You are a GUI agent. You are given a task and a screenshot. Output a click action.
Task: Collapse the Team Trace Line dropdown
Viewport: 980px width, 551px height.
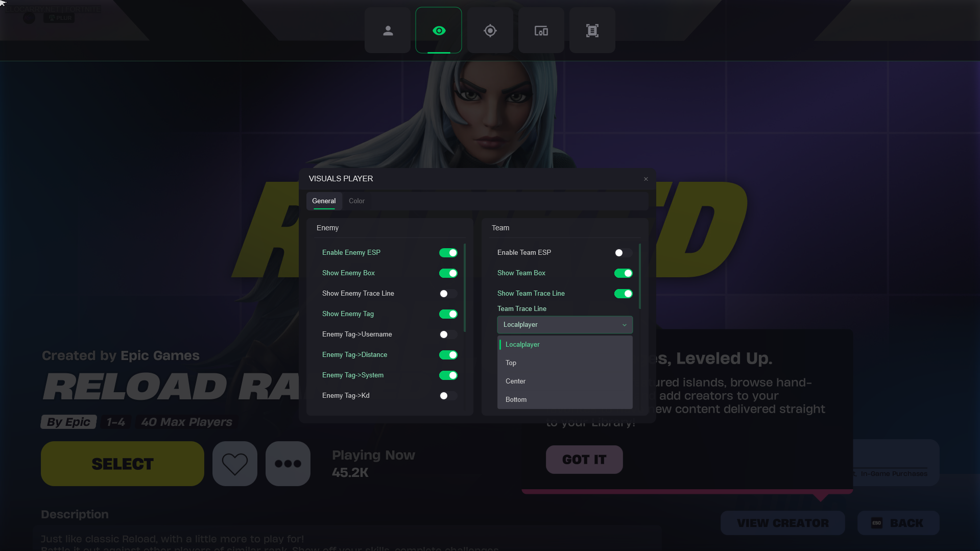564,325
